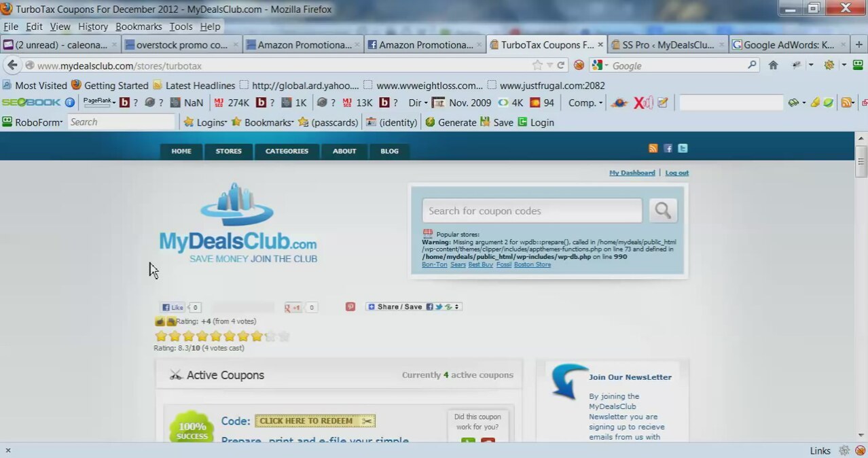The image size is (868, 458).
Task: Open the Latest Headlines bookmark
Action: pyautogui.click(x=194, y=86)
